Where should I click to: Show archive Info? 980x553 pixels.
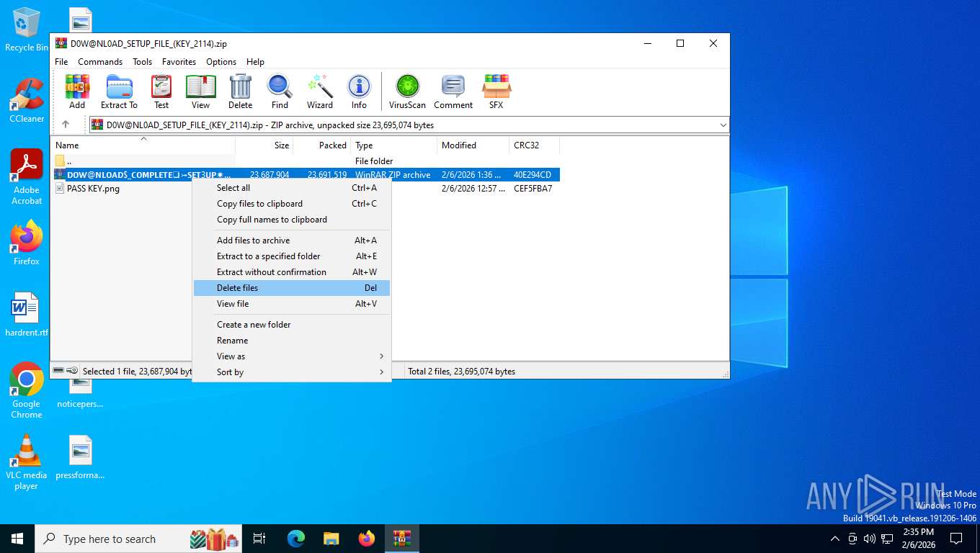359,91
